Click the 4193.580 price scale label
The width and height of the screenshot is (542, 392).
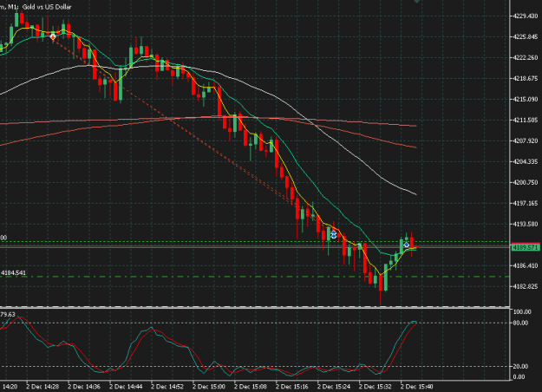526,224
